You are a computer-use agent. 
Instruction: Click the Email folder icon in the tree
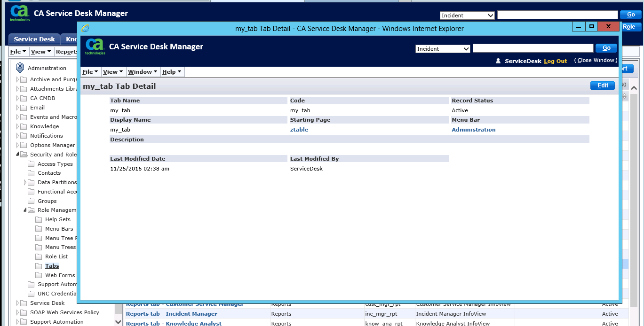pos(24,108)
